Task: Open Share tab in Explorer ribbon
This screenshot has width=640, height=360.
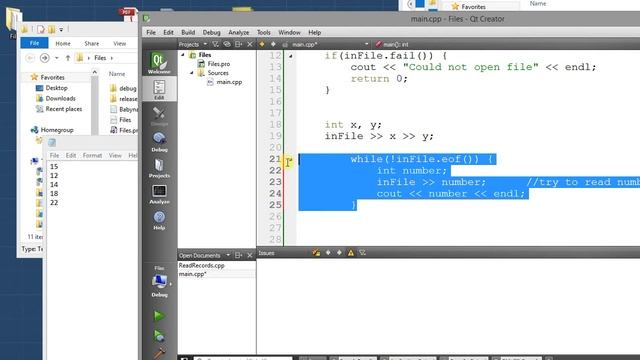Action: (x=91, y=43)
